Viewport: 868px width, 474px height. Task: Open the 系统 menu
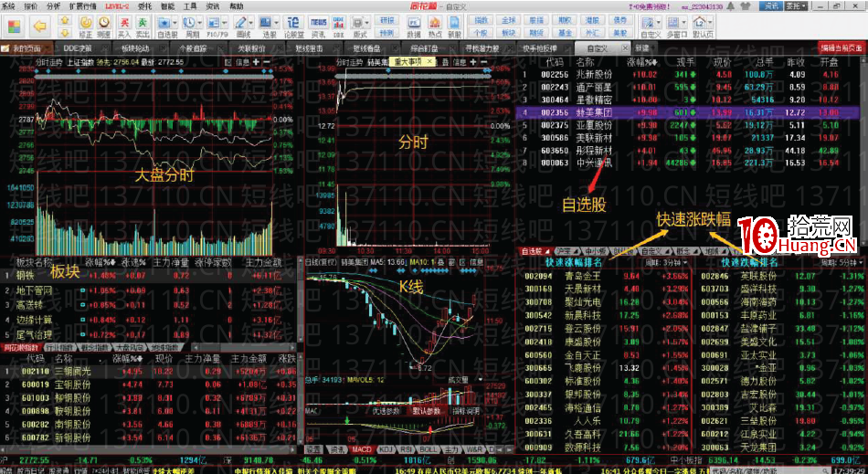pyautogui.click(x=9, y=6)
